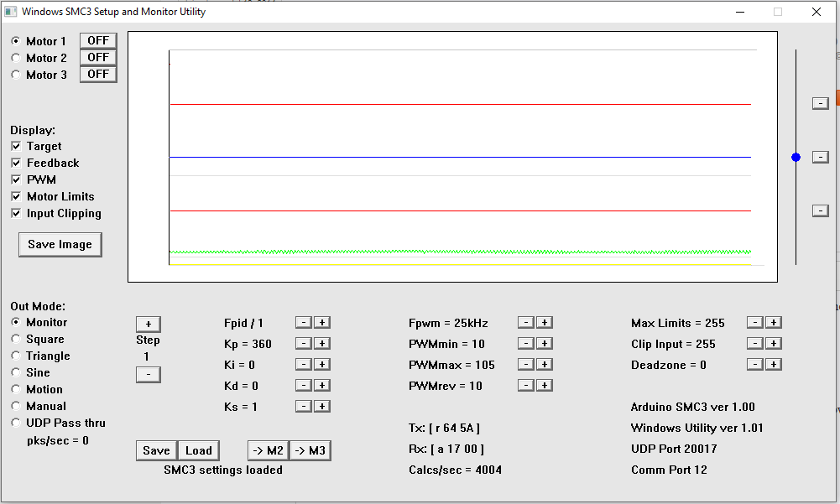This screenshot has width=840, height=504.
Task: Click the Save Image button
Action: pos(60,244)
